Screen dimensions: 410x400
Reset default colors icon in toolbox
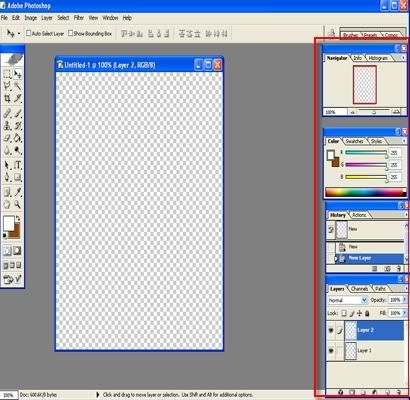tap(5, 236)
